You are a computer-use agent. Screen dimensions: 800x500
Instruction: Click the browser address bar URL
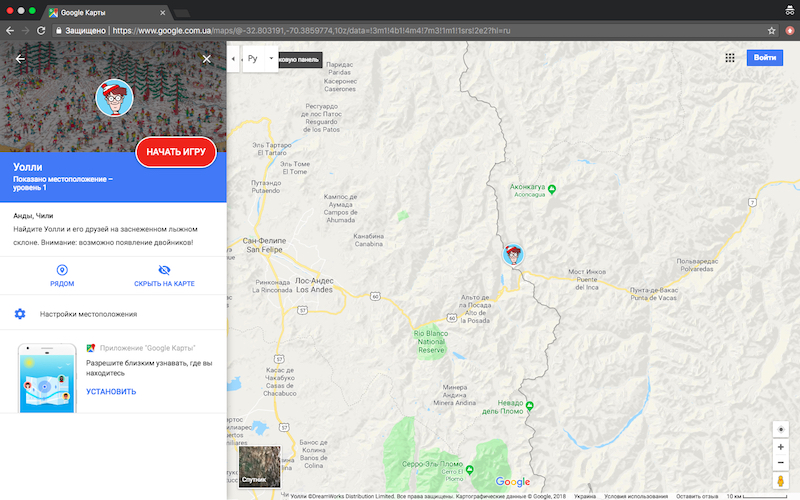pyautogui.click(x=311, y=31)
